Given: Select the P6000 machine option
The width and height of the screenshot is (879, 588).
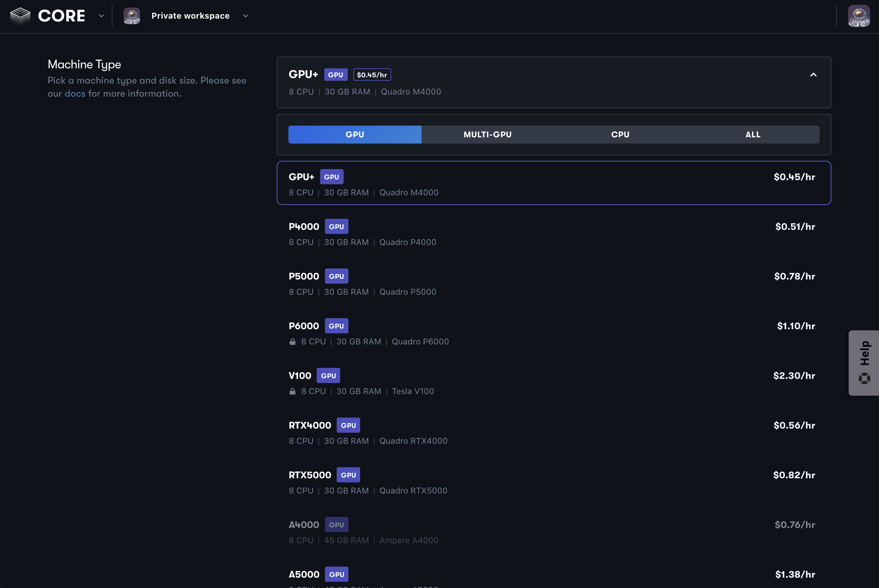Looking at the screenshot, I should 554,332.
